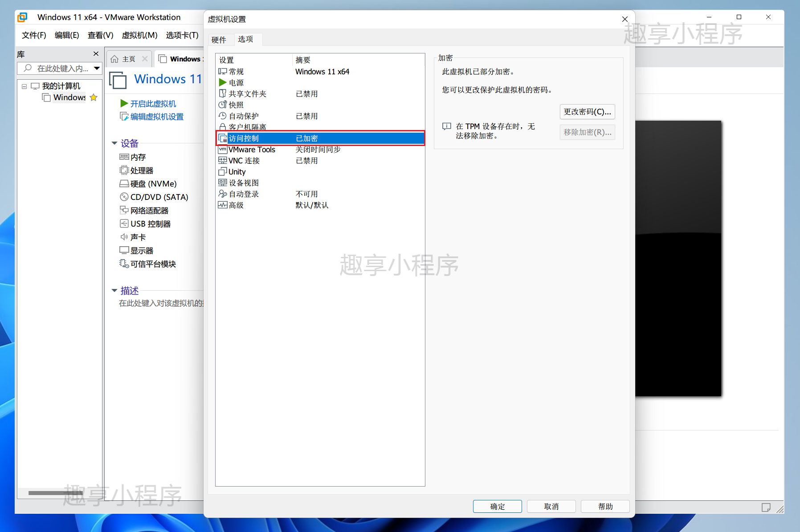800x532 pixels.
Task: Click the 声卡 speaker icon
Action: (124, 237)
